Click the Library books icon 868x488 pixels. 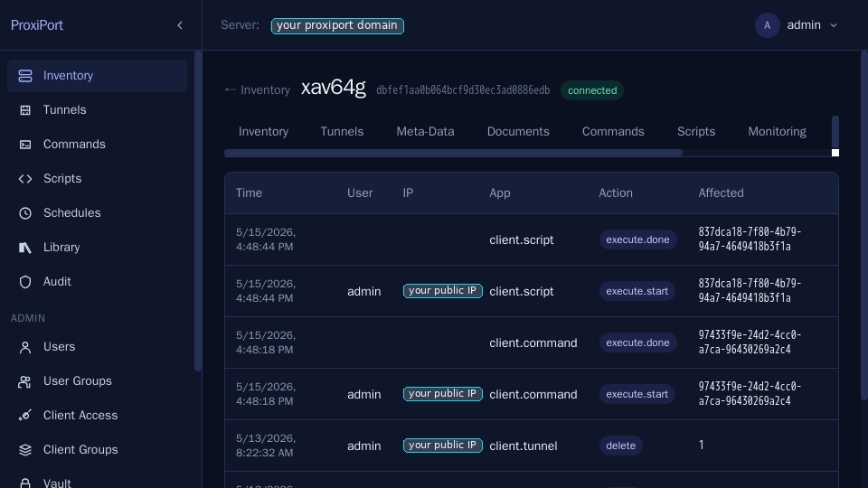click(25, 248)
